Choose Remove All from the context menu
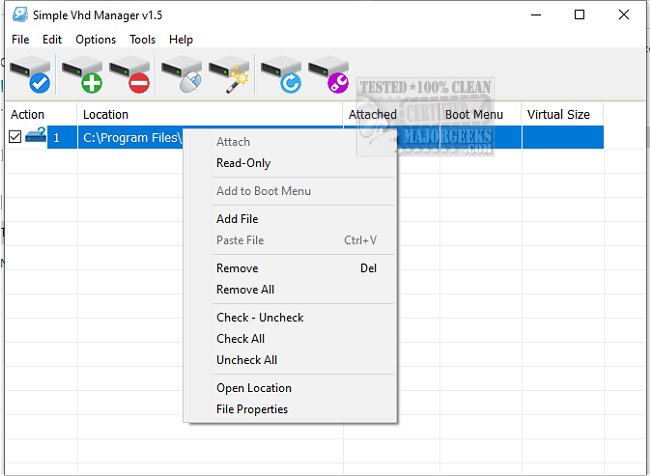This screenshot has width=650, height=476. tap(290, 289)
